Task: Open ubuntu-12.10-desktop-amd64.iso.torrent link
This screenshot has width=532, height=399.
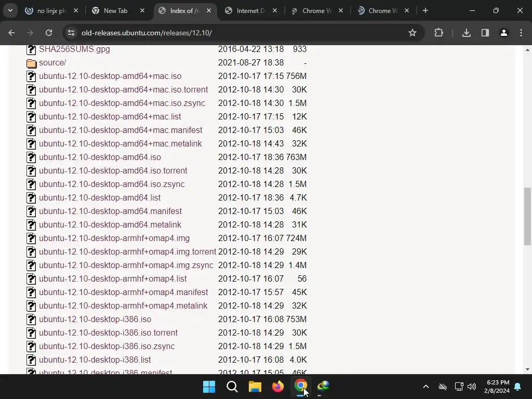Action: coord(113,170)
